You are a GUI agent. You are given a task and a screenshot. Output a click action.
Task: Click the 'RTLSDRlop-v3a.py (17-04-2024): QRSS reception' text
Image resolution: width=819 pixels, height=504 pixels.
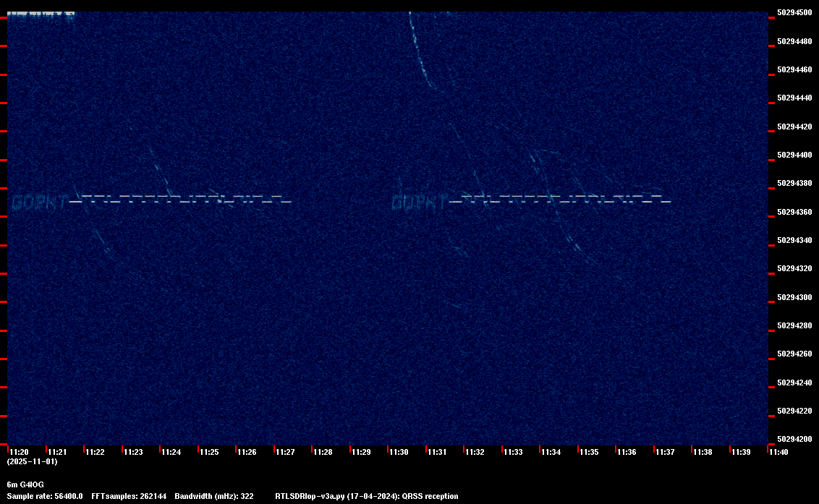367,496
